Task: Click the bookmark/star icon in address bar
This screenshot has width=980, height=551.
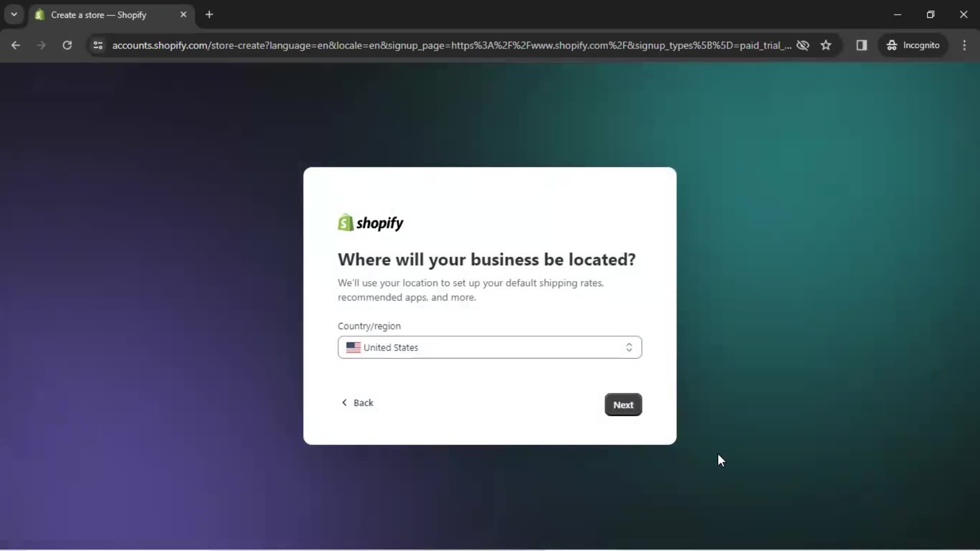Action: (826, 45)
